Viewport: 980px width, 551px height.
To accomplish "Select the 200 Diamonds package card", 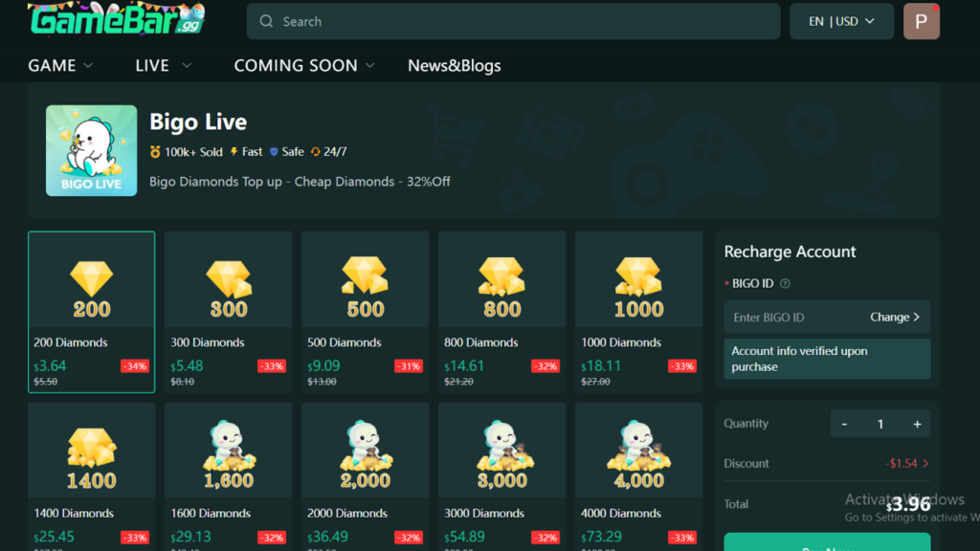I will click(x=91, y=312).
